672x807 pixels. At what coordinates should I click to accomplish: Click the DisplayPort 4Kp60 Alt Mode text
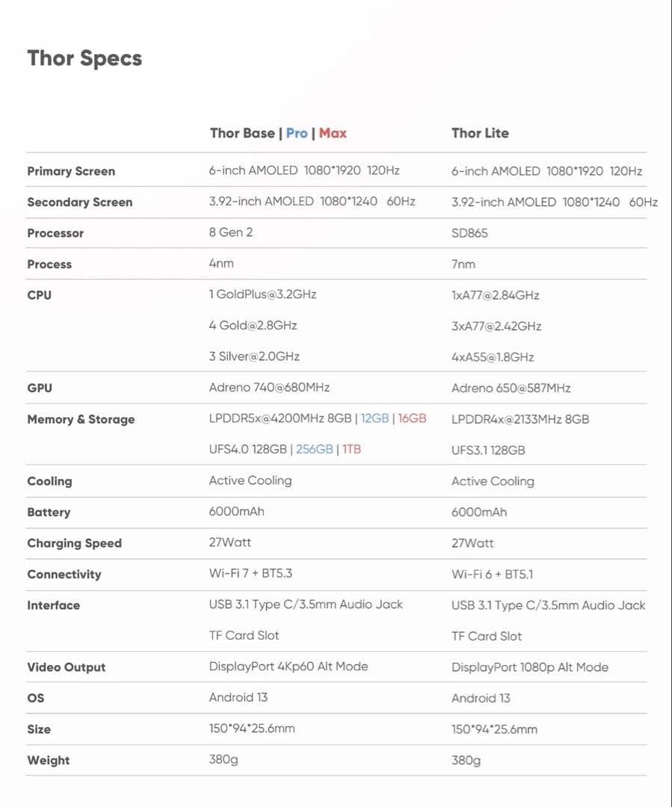(289, 666)
